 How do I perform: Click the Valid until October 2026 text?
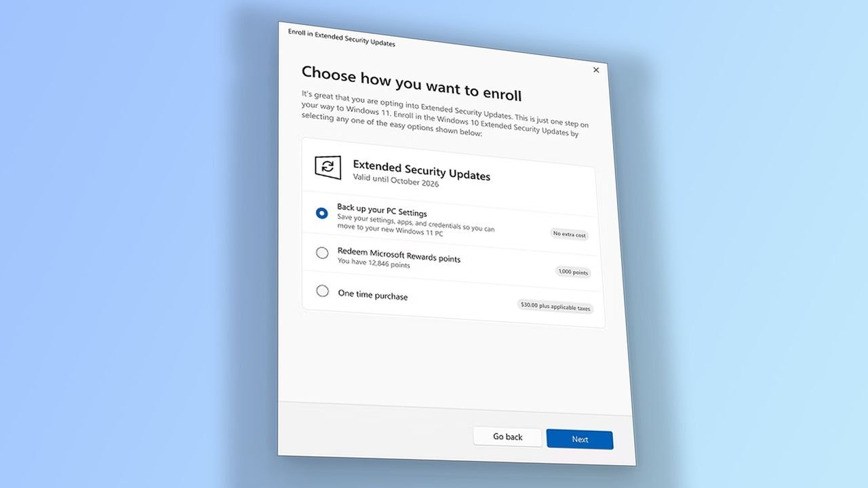coord(395,181)
